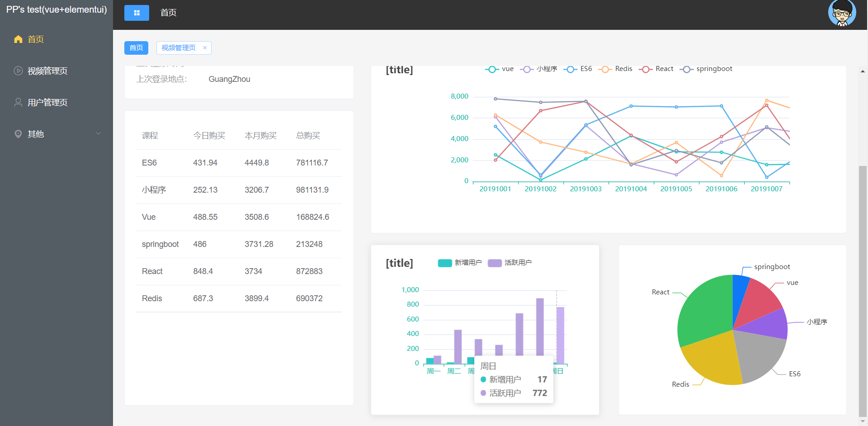Toggle the vue series in line legend

(500, 69)
